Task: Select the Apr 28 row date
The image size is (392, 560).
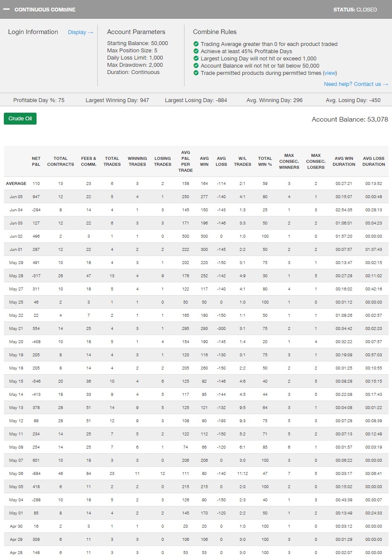Action: [16, 553]
